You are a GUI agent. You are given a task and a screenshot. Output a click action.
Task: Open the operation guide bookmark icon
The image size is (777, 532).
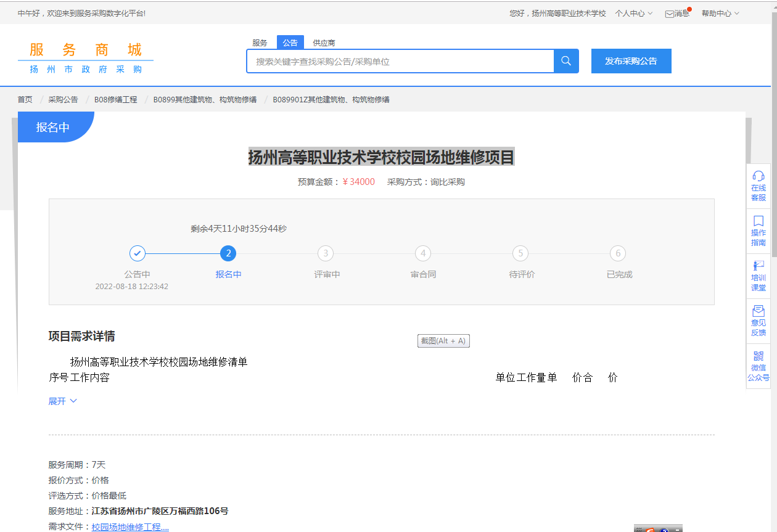tap(758, 221)
